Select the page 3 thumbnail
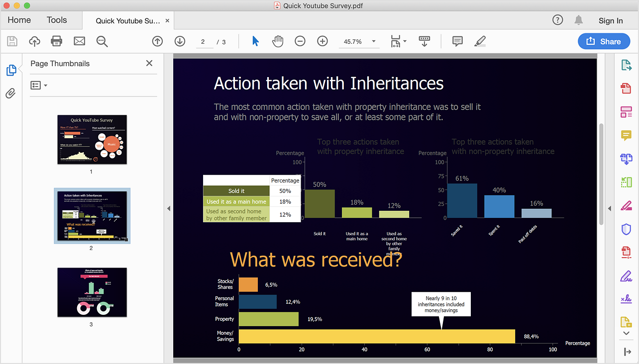Image resolution: width=639 pixels, height=364 pixels. coord(92,292)
